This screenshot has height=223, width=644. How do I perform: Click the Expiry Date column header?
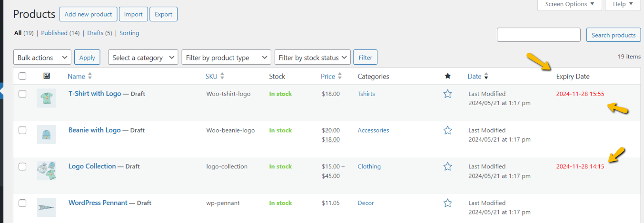(x=573, y=76)
